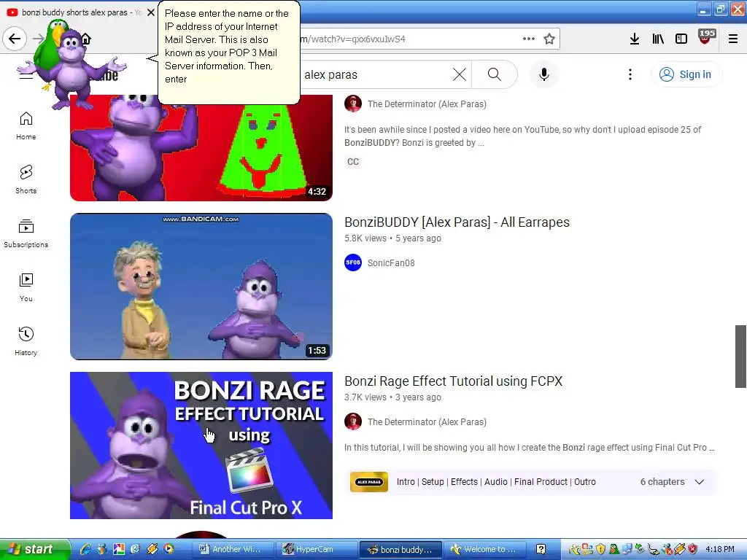747x560 pixels.
Task: Click the channel avatar beside the FCPX tutorial
Action: (353, 421)
